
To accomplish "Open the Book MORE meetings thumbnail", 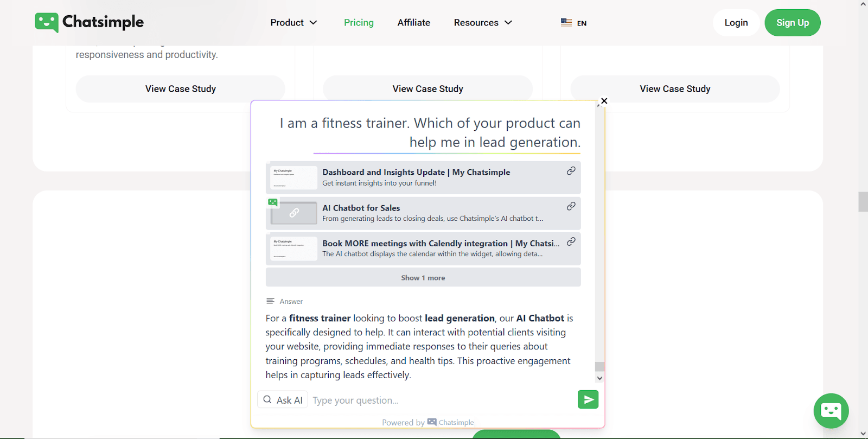I will 293,249.
